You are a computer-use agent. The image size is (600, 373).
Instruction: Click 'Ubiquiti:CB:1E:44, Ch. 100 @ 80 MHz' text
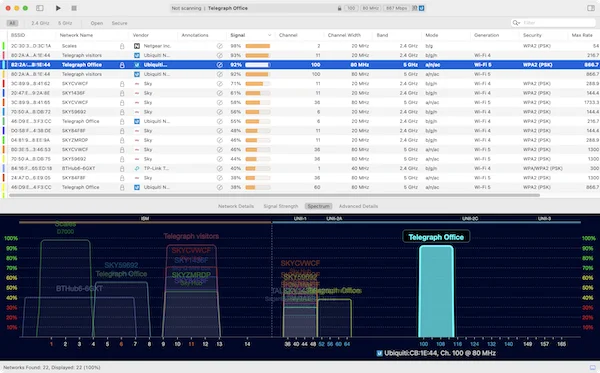(x=440, y=353)
